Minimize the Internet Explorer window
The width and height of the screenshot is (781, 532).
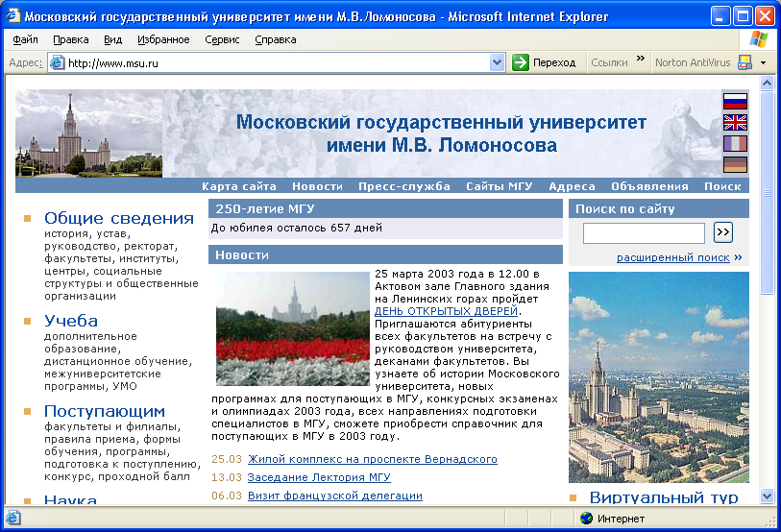point(720,16)
